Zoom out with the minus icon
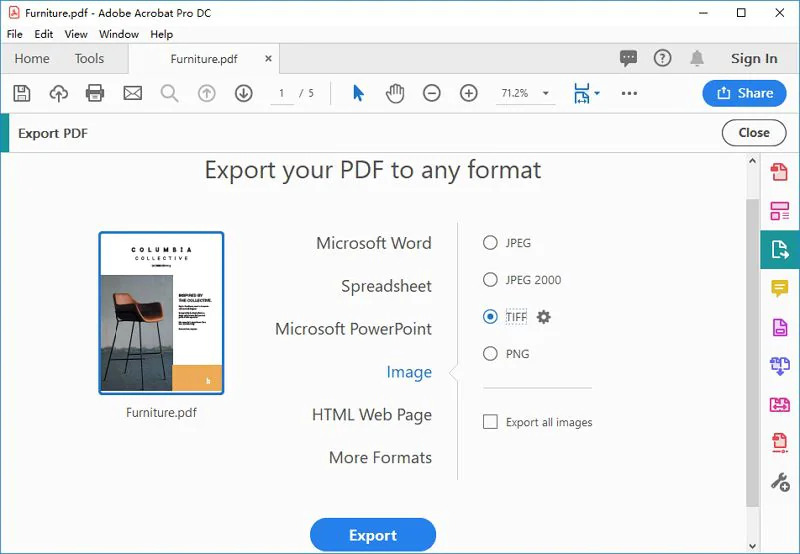This screenshot has width=800, height=554. point(432,93)
